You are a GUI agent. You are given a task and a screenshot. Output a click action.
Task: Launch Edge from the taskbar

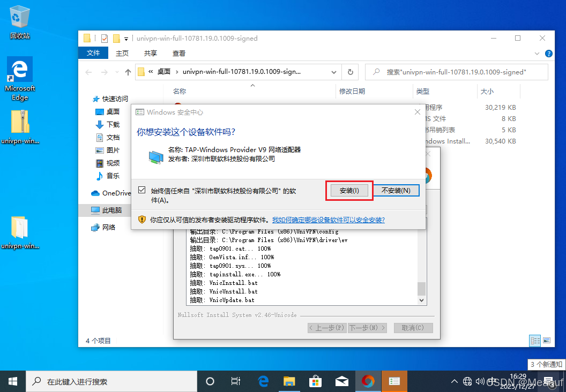(x=263, y=381)
